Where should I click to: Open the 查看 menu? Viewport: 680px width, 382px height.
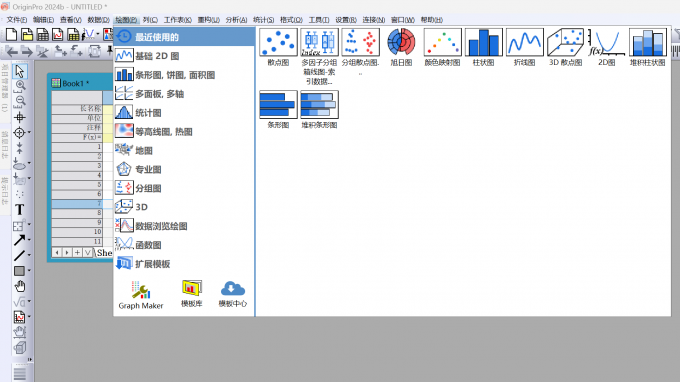tap(71, 20)
